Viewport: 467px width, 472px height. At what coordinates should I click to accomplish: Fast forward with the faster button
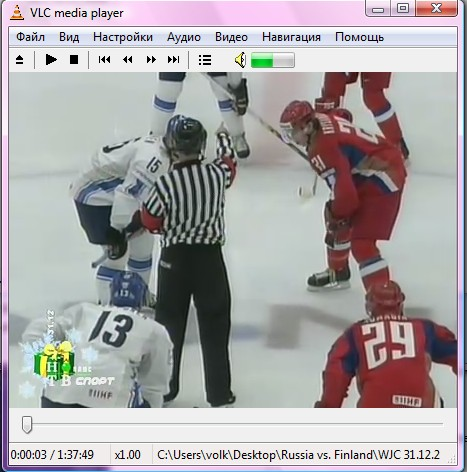[x=151, y=60]
